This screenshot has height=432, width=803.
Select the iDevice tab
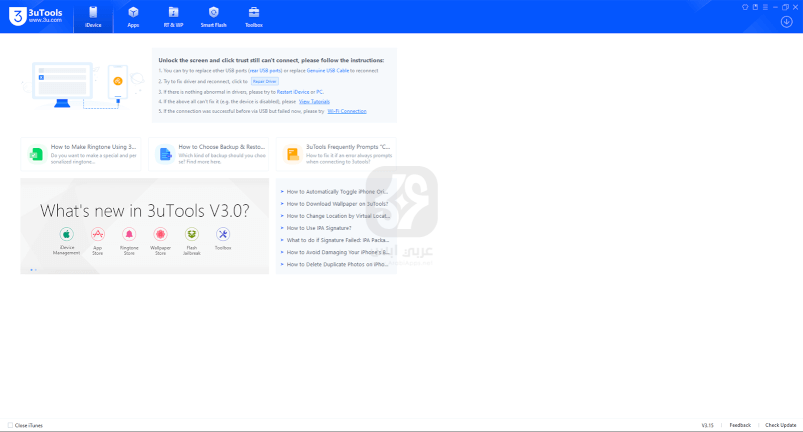pyautogui.click(x=93, y=16)
